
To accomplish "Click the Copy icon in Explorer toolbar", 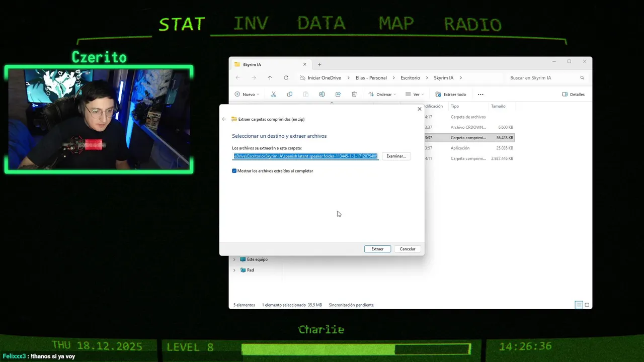I will click(x=290, y=95).
